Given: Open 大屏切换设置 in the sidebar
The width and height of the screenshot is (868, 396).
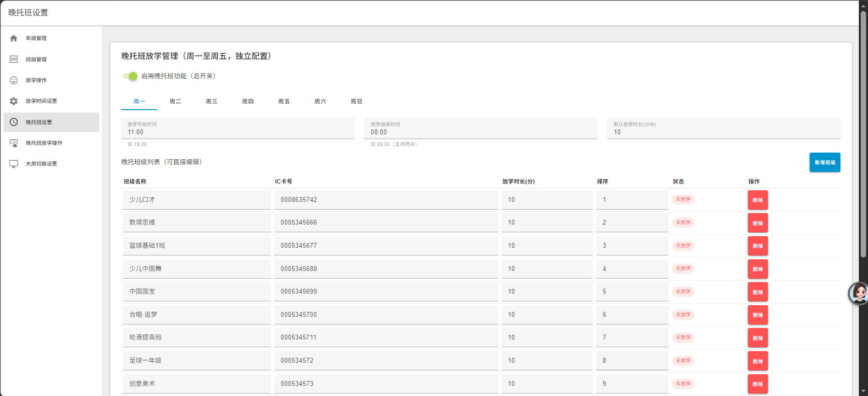Looking at the screenshot, I should click(51, 164).
